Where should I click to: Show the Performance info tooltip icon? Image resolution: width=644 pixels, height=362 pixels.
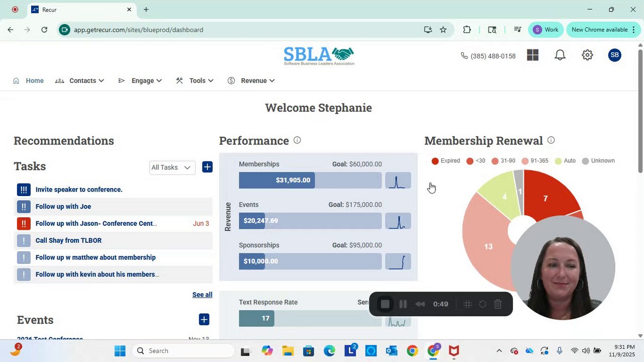point(297,140)
